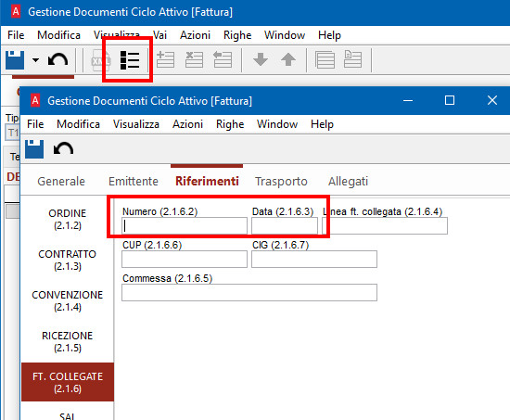
Task: Open Modifica menu in front window
Action: 79,124
